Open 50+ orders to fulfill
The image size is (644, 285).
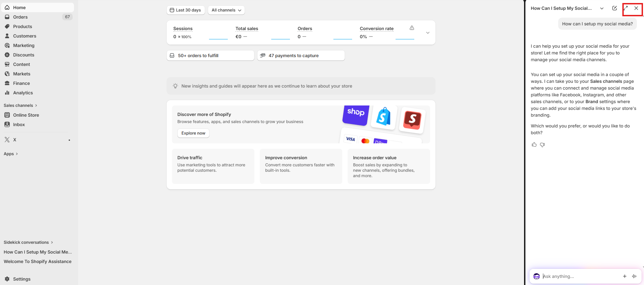point(210,55)
